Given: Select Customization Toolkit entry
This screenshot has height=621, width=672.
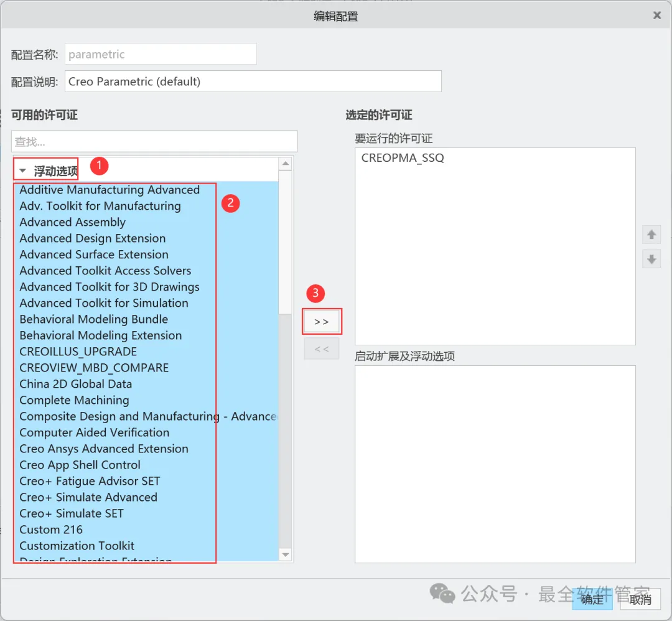Looking at the screenshot, I should (146, 546).
